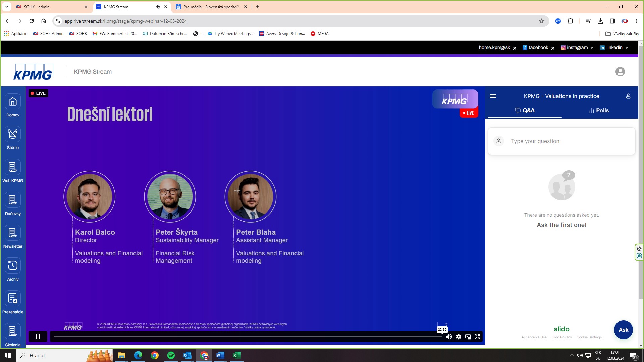Enable picture-in-picture mode in player
Image resolution: width=644 pixels, height=362 pixels.
pyautogui.click(x=468, y=337)
